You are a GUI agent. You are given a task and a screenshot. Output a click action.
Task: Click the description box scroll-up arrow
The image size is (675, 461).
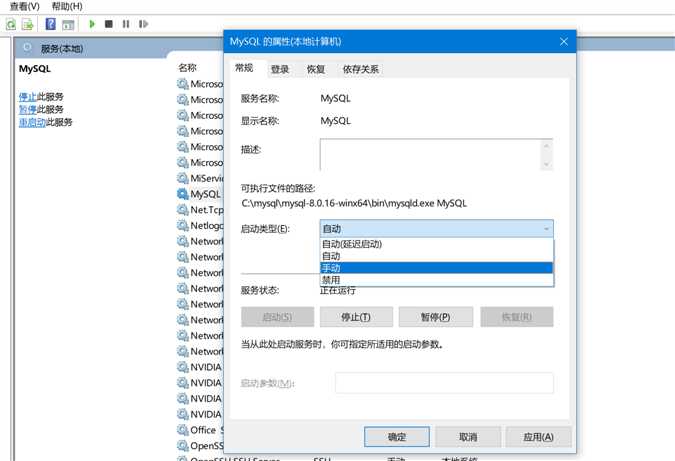click(x=546, y=146)
